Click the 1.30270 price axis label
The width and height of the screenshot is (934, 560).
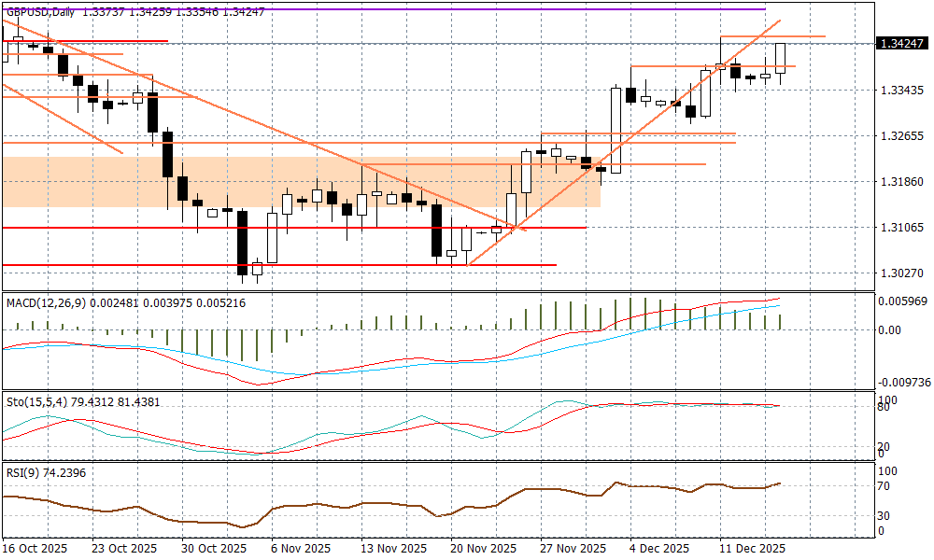coord(901,273)
